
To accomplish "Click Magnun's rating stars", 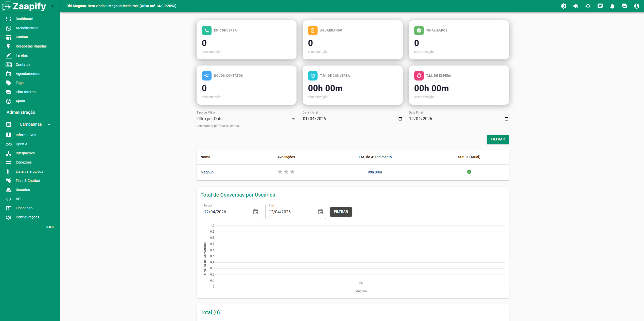I will pos(286,172).
